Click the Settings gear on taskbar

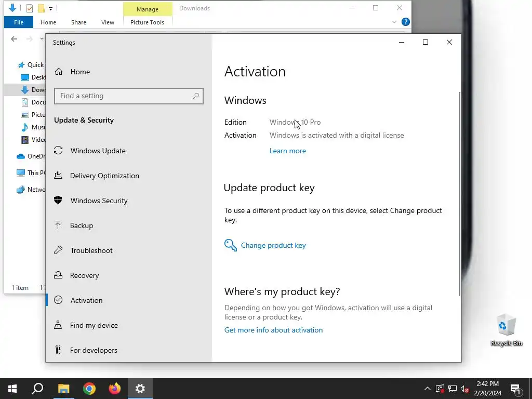pos(140,389)
